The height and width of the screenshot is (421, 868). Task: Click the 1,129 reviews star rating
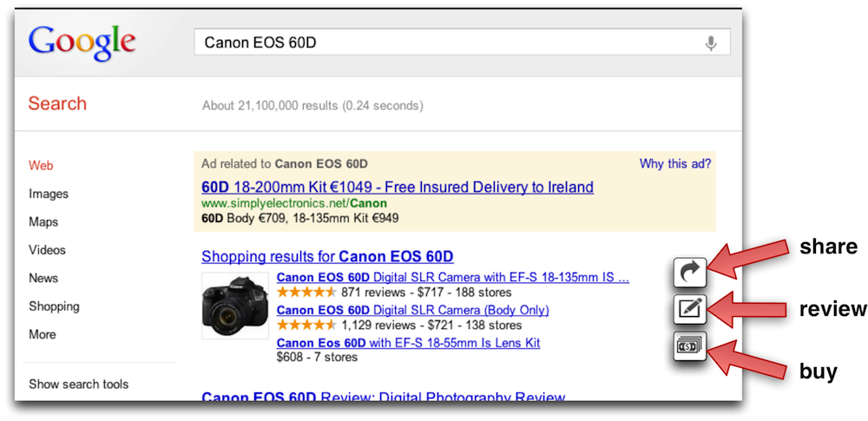pyautogui.click(x=306, y=325)
